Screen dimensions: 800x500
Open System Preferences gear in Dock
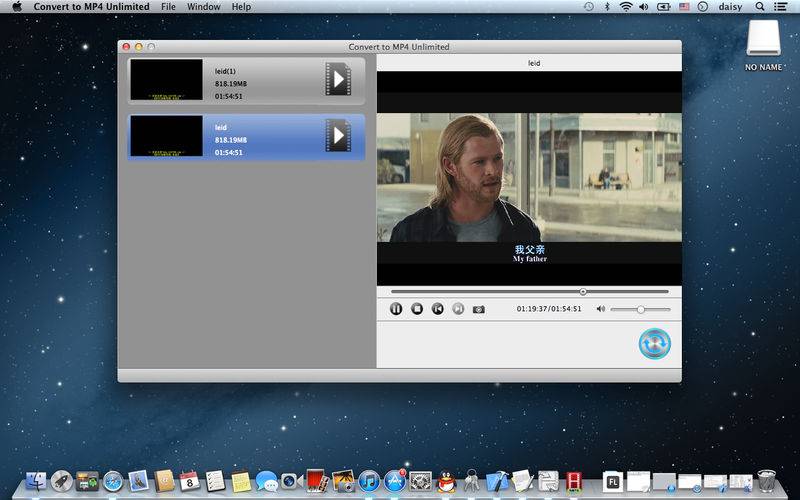point(420,481)
